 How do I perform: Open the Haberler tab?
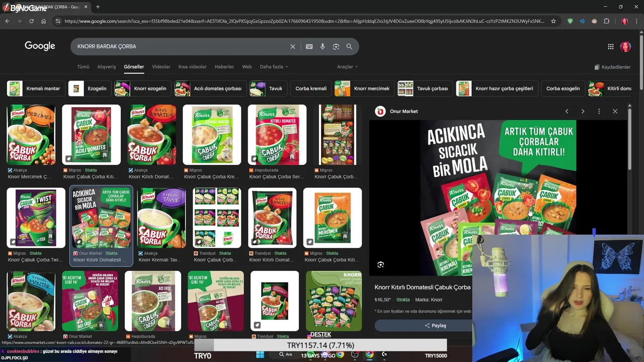coord(224,67)
